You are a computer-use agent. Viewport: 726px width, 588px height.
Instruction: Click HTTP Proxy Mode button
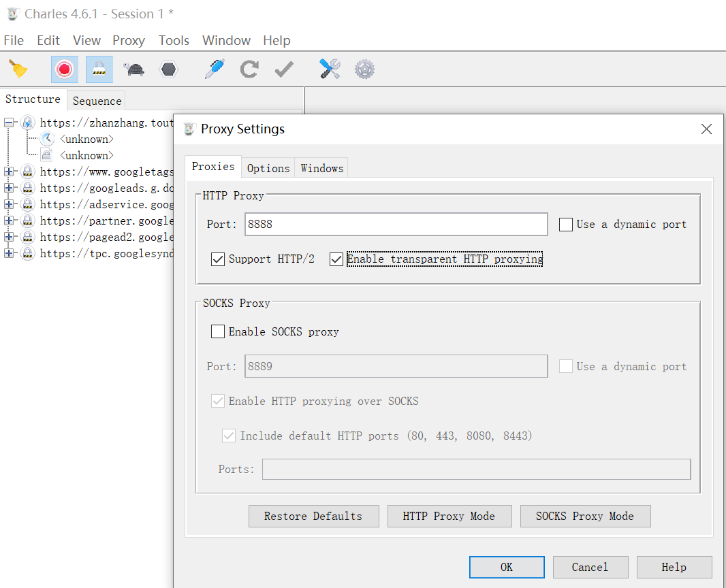pos(449,516)
